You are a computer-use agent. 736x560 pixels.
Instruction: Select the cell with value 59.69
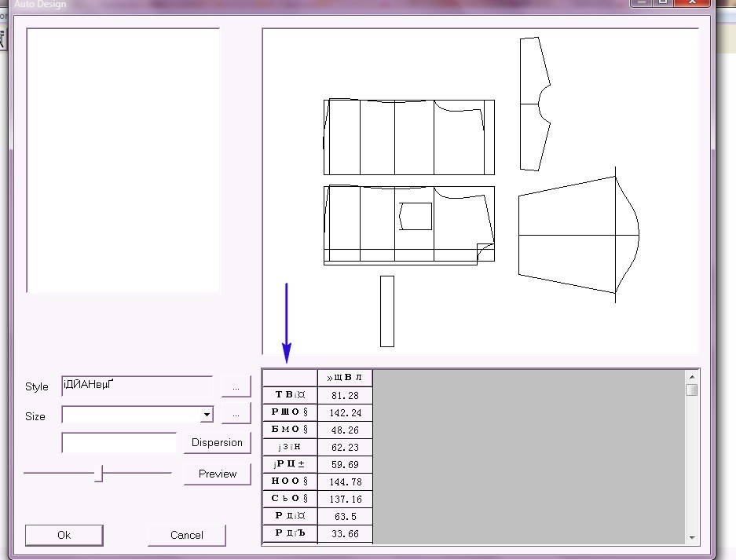click(x=345, y=465)
